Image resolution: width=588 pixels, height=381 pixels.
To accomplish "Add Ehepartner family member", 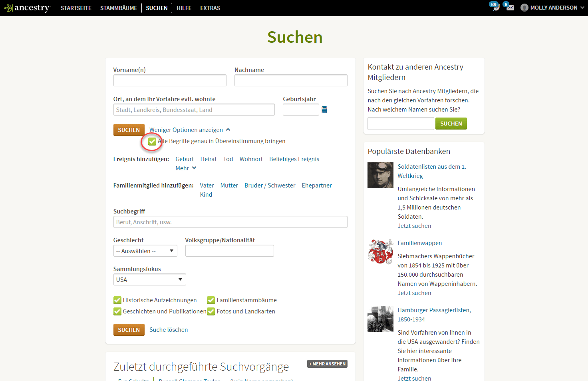I will pos(317,186).
